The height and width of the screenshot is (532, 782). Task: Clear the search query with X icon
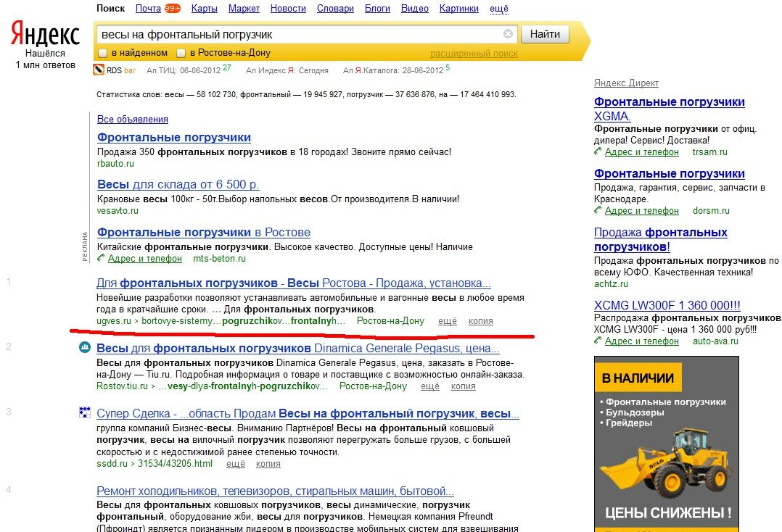coord(509,34)
